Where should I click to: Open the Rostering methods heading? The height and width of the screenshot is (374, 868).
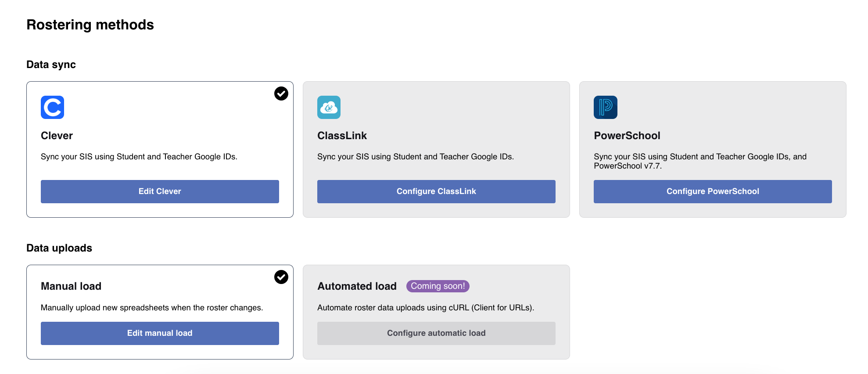pyautogui.click(x=90, y=25)
